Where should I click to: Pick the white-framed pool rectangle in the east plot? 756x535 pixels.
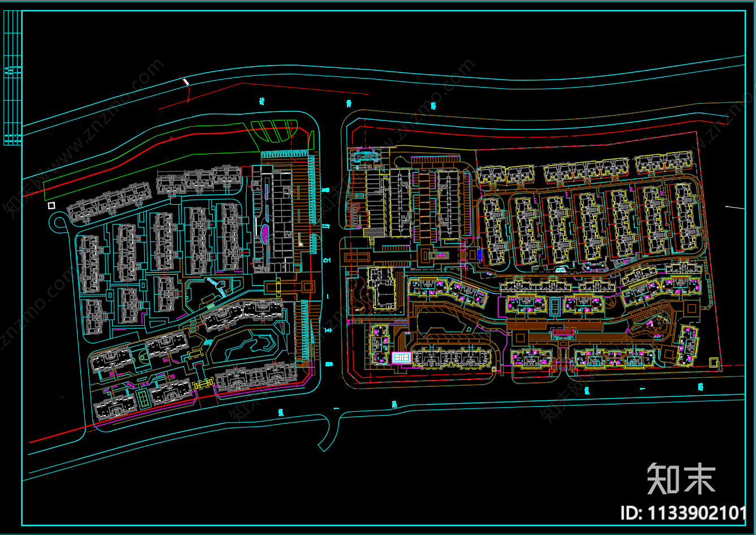point(401,358)
